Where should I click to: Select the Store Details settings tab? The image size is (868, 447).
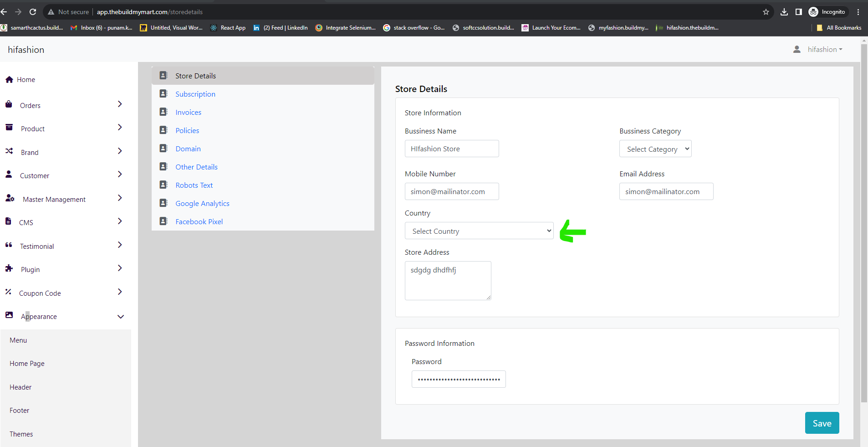click(263, 76)
